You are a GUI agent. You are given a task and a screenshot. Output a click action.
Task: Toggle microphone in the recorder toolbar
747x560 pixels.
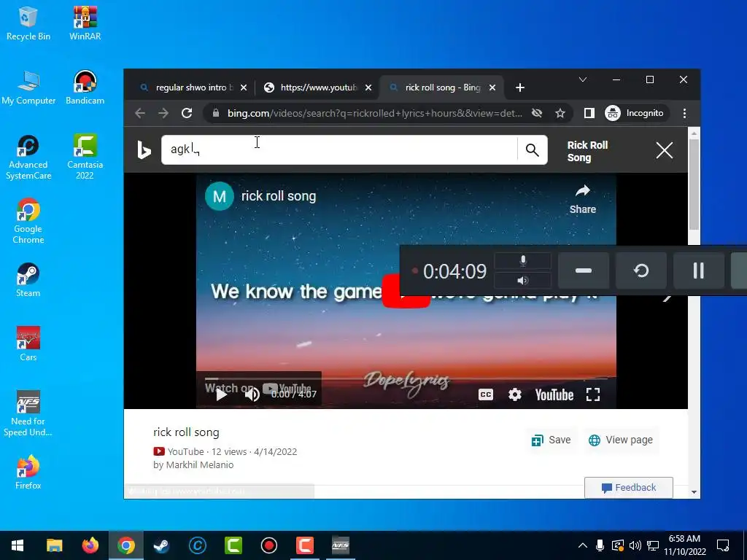(522, 261)
